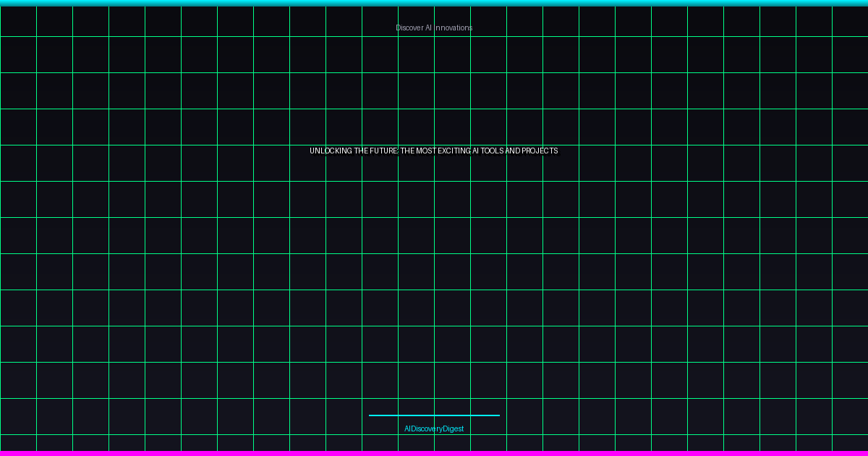The height and width of the screenshot is (456, 868).
Task: Click the "Digest" part of the brand name
Action: tap(453, 428)
